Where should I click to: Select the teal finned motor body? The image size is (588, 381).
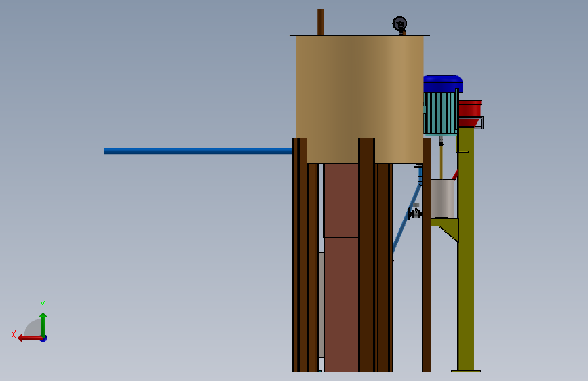click(x=441, y=113)
